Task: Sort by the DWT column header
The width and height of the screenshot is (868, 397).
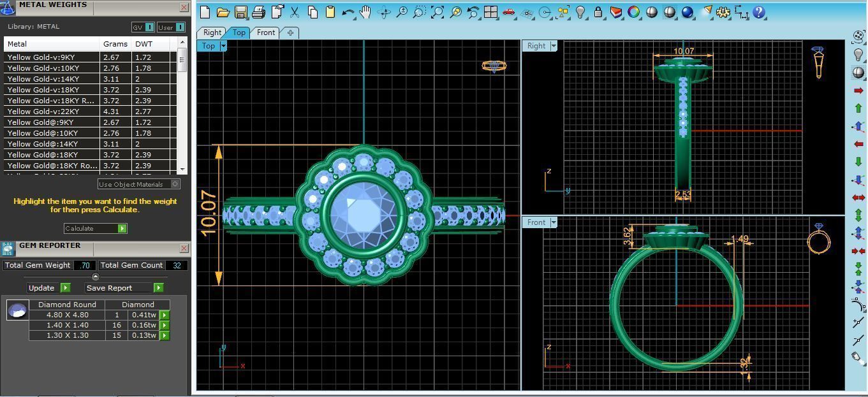Action: point(151,44)
